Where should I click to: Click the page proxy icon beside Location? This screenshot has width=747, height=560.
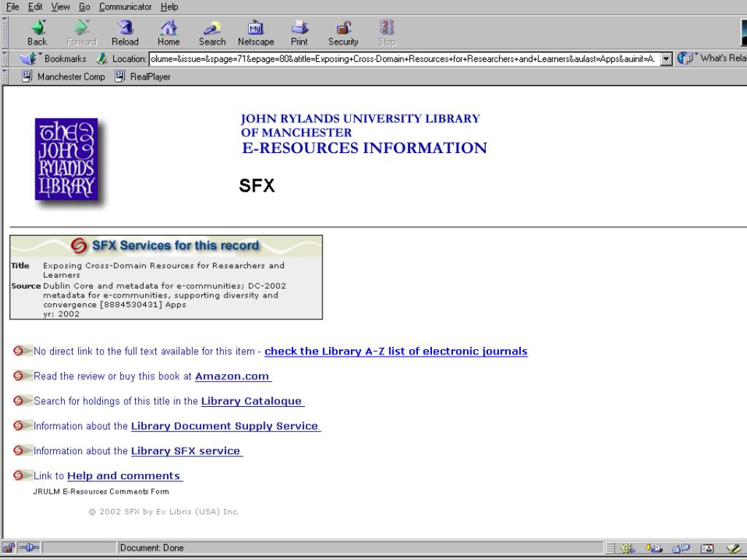click(101, 59)
